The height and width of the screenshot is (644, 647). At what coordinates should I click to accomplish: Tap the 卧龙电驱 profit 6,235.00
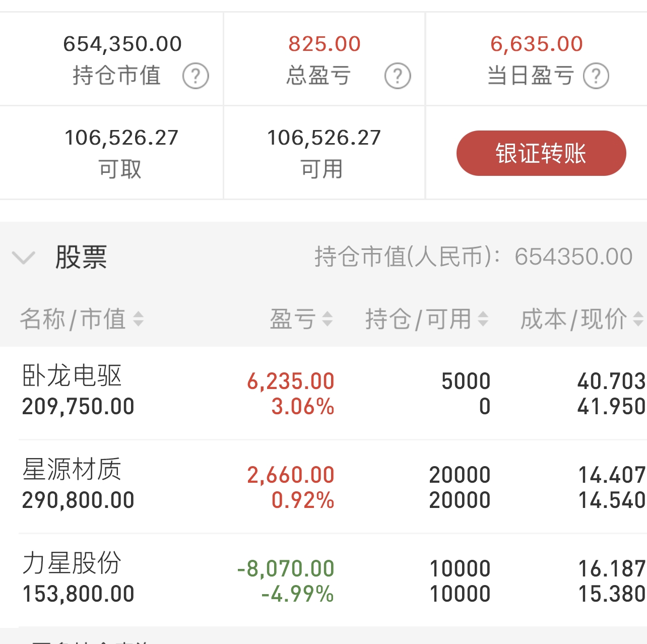pos(291,381)
